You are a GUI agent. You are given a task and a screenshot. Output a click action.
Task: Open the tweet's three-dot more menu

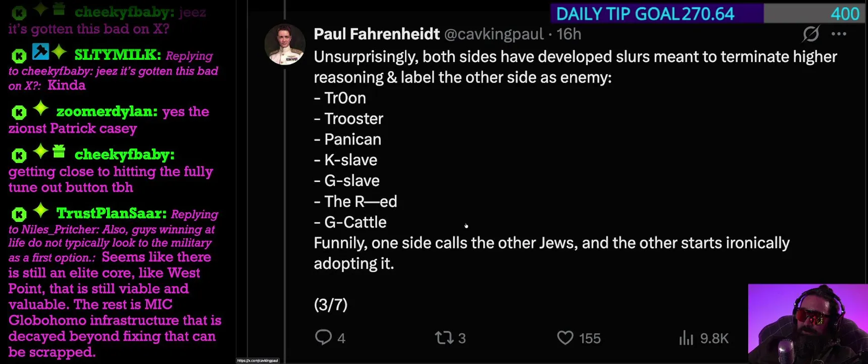[839, 34]
